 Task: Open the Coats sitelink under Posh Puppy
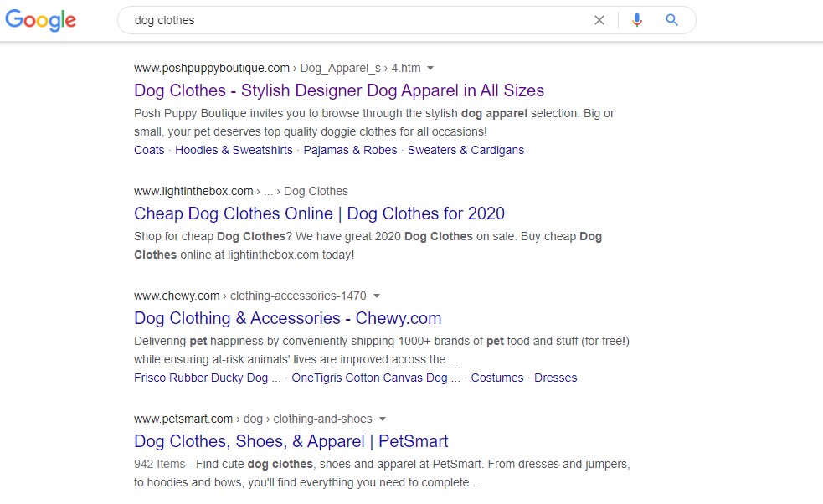pyautogui.click(x=148, y=150)
